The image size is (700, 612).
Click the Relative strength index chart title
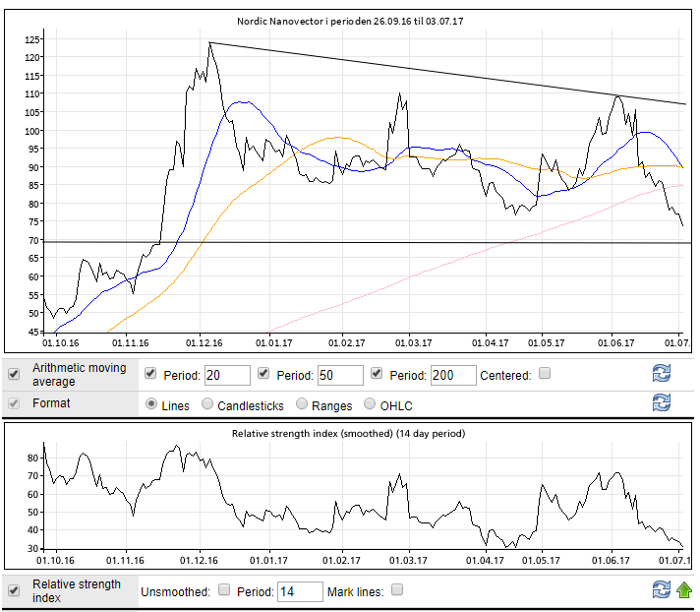pos(349,434)
